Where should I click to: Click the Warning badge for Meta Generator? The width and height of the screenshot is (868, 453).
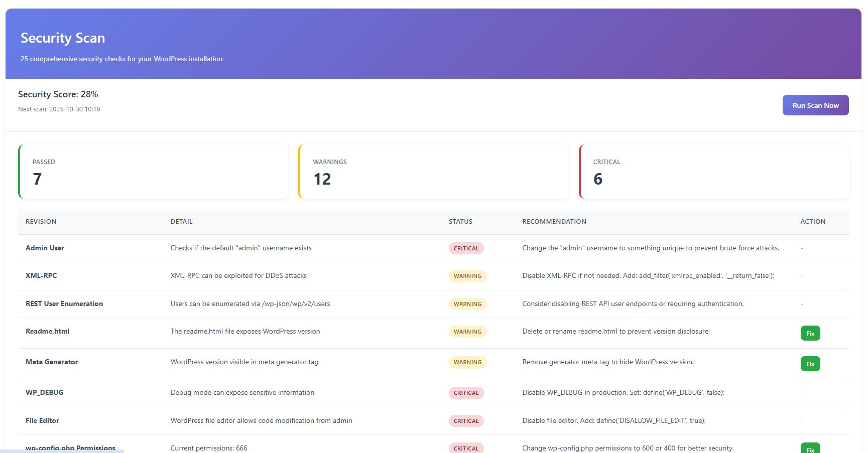coord(467,362)
